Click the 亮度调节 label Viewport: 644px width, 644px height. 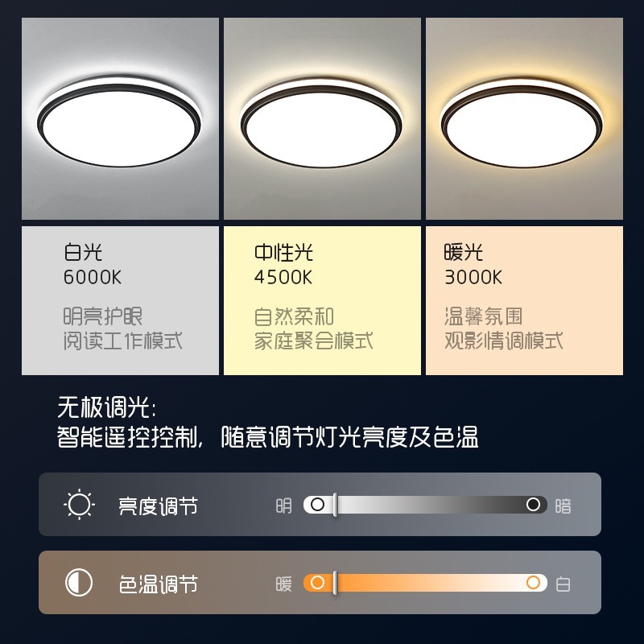[x=158, y=506]
